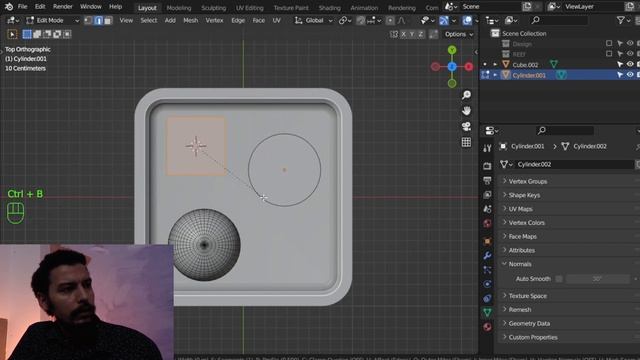Open the Particles properties tab icon
This screenshot has width=640, height=360.
487,270
